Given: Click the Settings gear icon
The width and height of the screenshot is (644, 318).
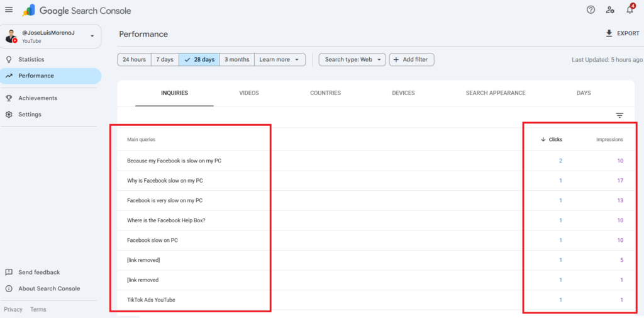Looking at the screenshot, I should [x=9, y=115].
